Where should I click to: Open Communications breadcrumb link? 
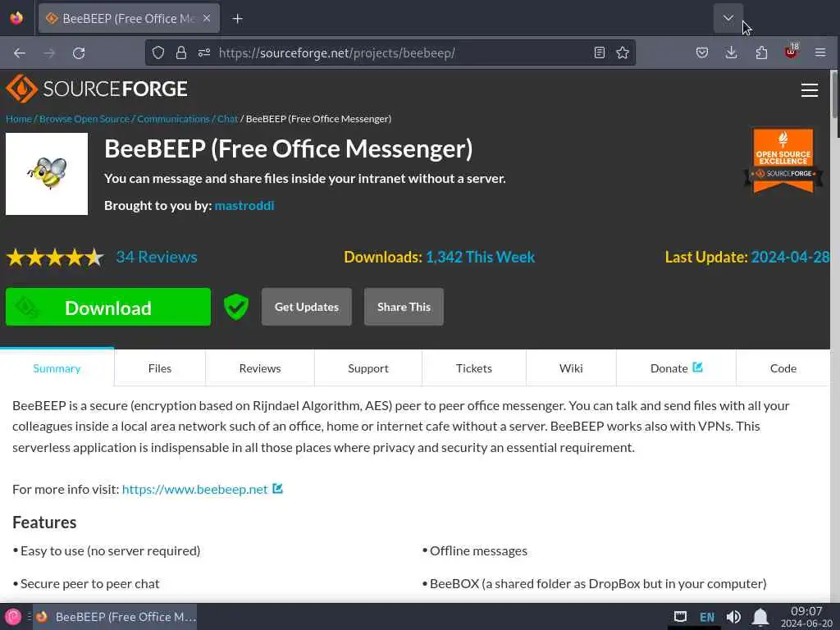coord(173,119)
